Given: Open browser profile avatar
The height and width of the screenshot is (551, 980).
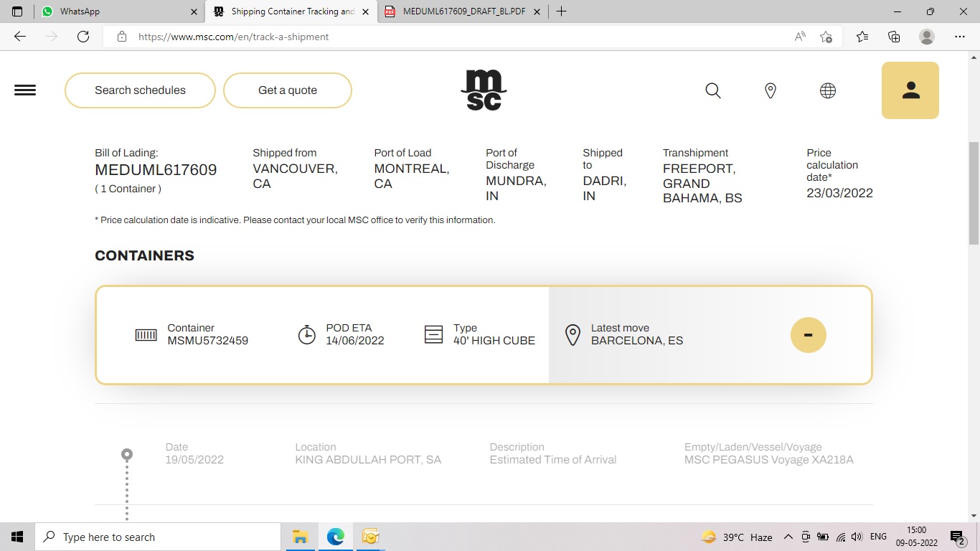Looking at the screenshot, I should 927,37.
